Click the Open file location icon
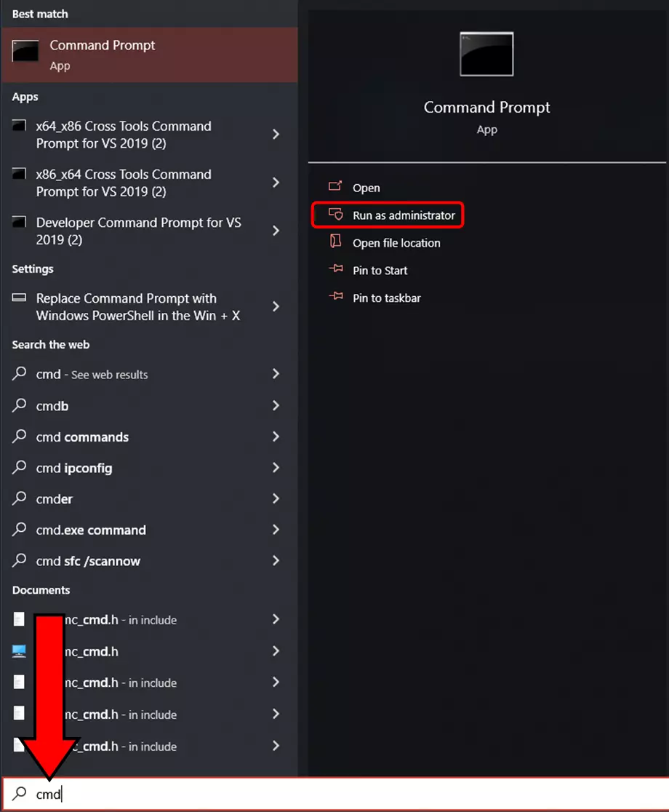Image resolution: width=669 pixels, height=812 pixels. click(x=335, y=242)
